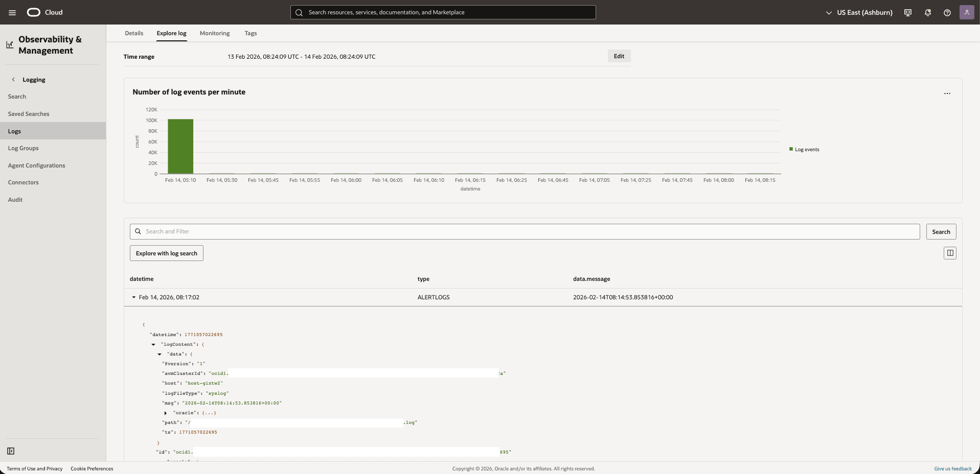Open the chart options ellipsis menu
The width and height of the screenshot is (980, 474).
[947, 93]
